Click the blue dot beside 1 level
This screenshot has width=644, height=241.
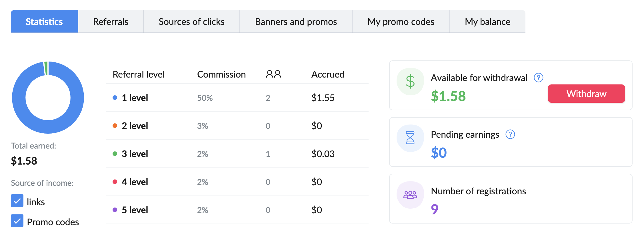coord(115,98)
